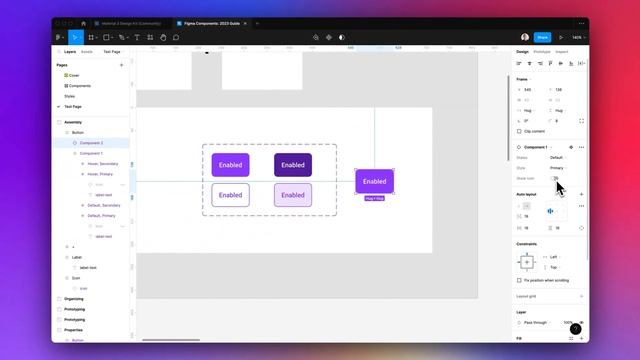
Task: Open the Resources tool
Action: 150,37
